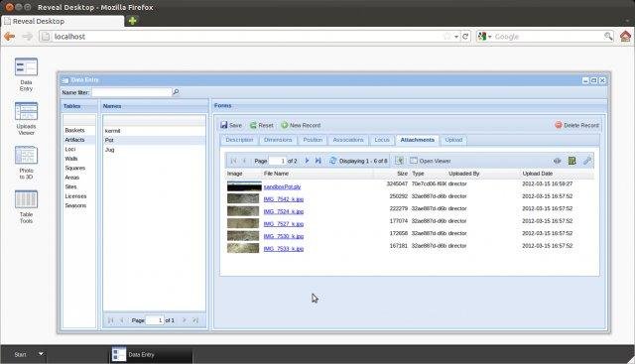This screenshot has width=635, height=364.
Task: Switch to the Locus tab
Action: pos(382,140)
